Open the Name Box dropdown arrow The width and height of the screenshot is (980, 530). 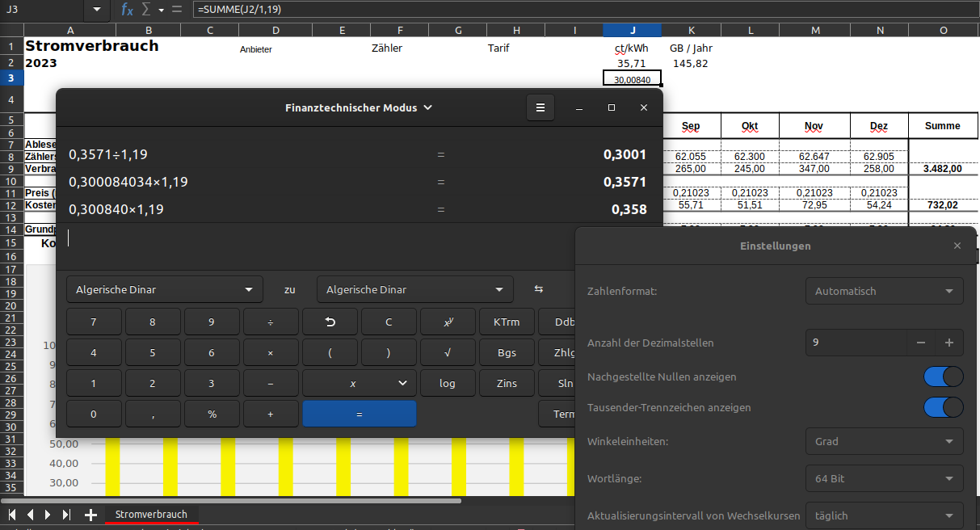pos(98,10)
